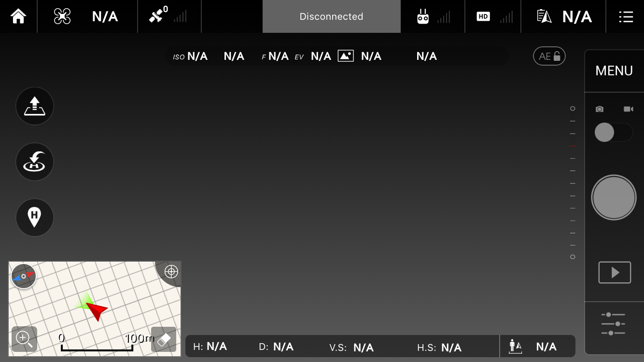The width and height of the screenshot is (644, 362).
Task: Tap the photo camera mode icon
Action: [x=600, y=109]
